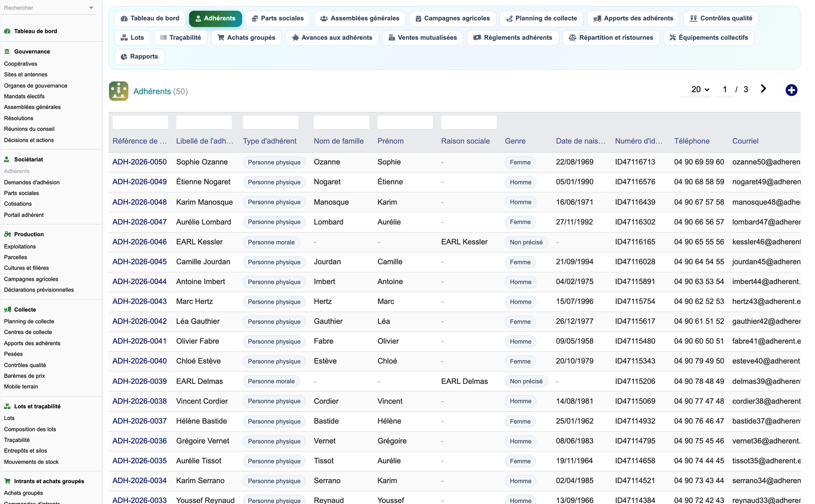Open the Rapports tab
Image resolution: width=815 pixels, height=504 pixels.
(139, 57)
